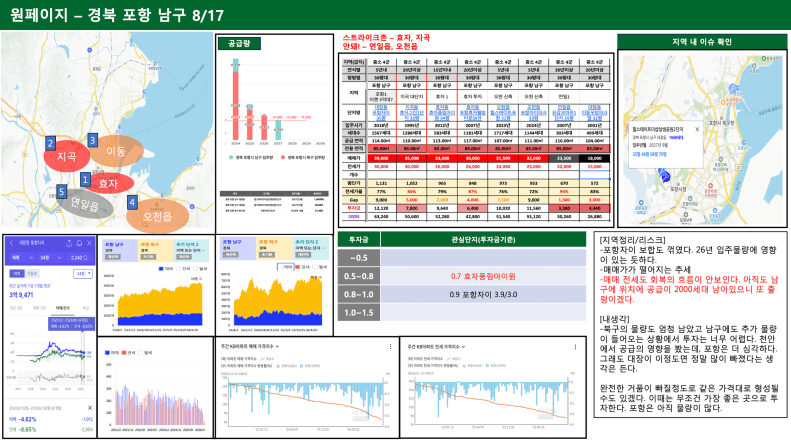This screenshot has width=791, height=445.
Task: Click the red 북구 입주량 legend dot in the supply chart
Action: pyautogui.click(x=283, y=157)
